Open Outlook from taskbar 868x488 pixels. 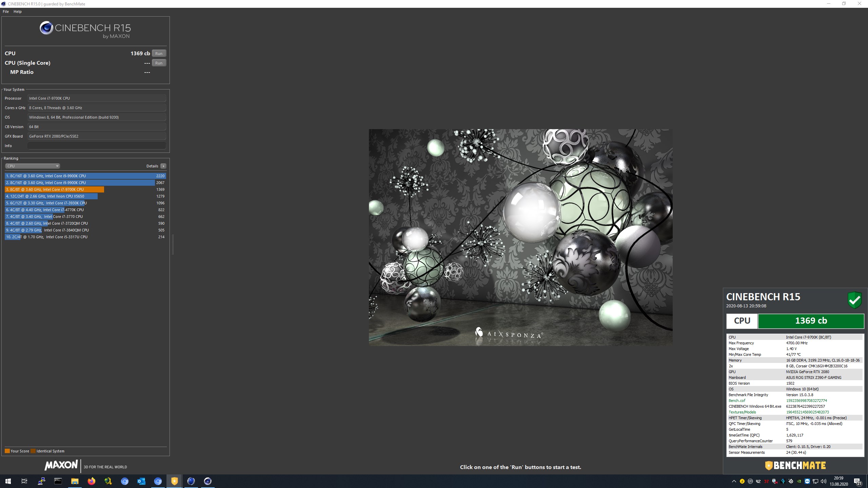(141, 481)
